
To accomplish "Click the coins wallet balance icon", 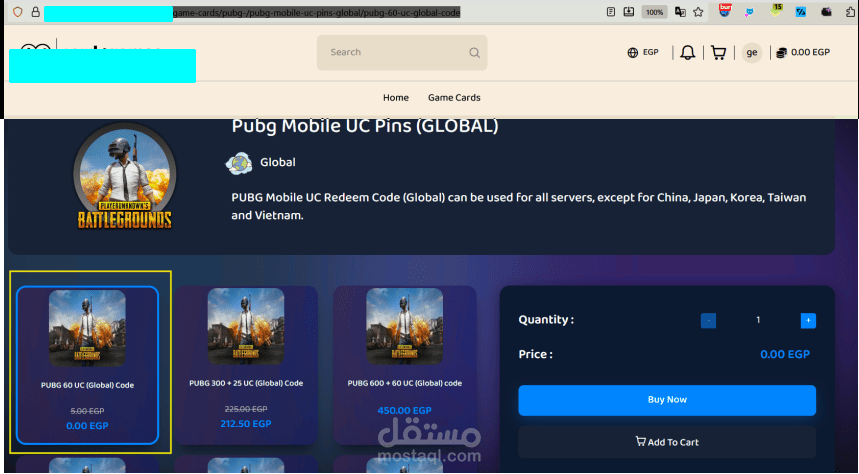I will point(782,53).
